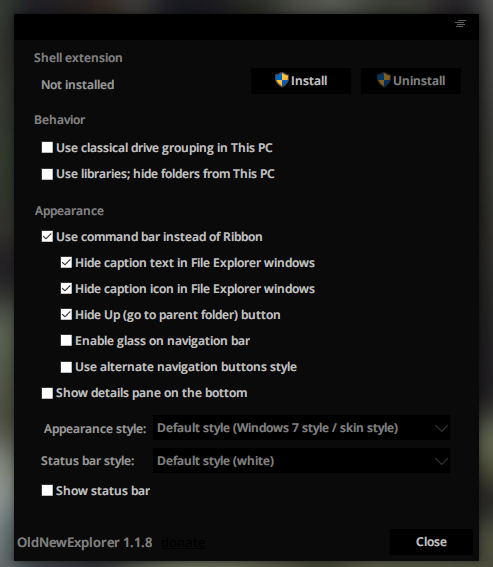Image resolution: width=493 pixels, height=567 pixels.
Task: Check Show details pane on the bottom
Action: [47, 393]
